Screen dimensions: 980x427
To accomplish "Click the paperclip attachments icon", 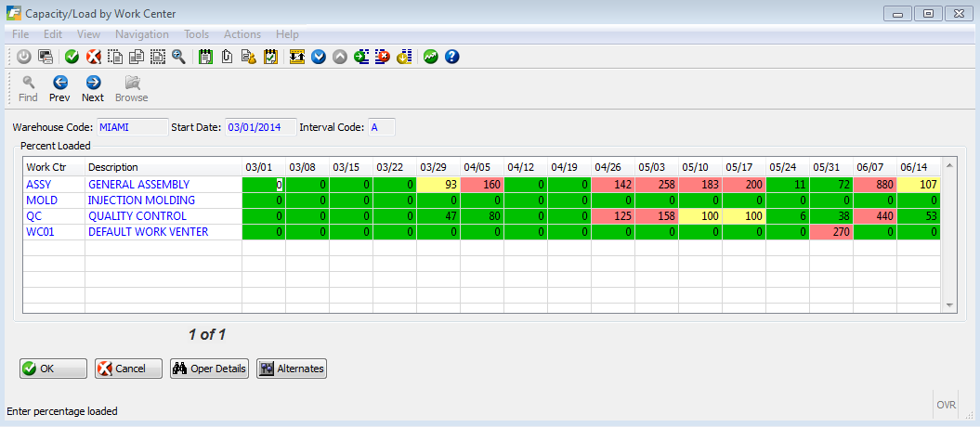I will 227,57.
